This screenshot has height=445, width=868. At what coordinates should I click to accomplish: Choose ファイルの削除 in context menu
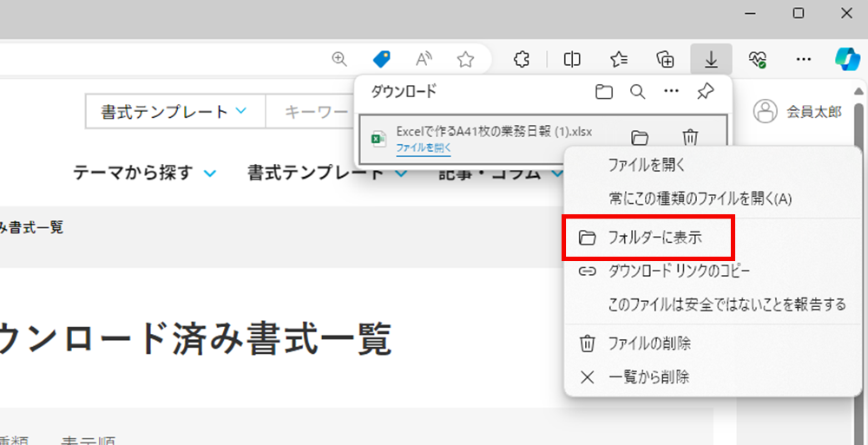click(x=713, y=344)
